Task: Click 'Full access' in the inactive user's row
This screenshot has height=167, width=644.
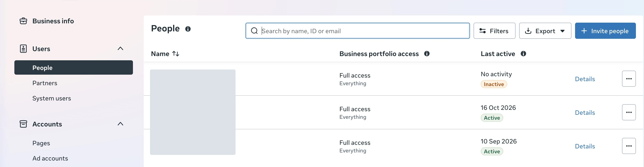Action: tap(355, 75)
